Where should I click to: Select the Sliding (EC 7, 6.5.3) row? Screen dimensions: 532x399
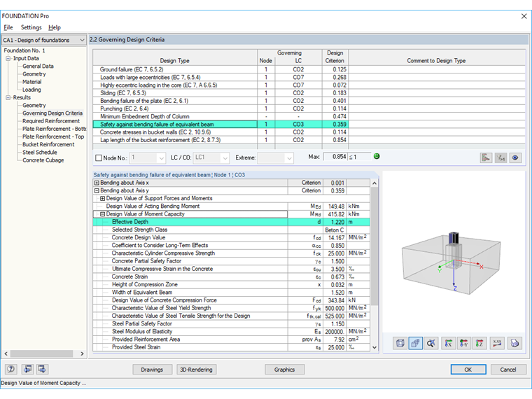click(x=220, y=93)
